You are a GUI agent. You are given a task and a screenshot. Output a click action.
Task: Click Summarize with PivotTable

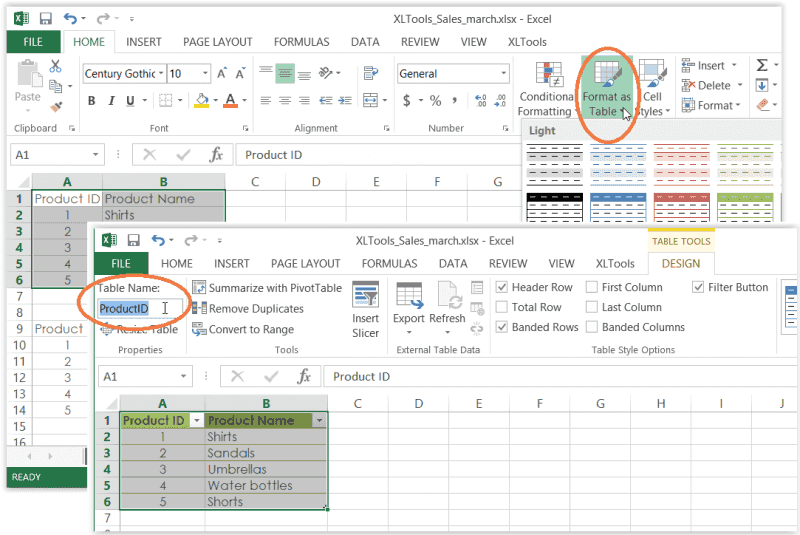tap(267, 288)
